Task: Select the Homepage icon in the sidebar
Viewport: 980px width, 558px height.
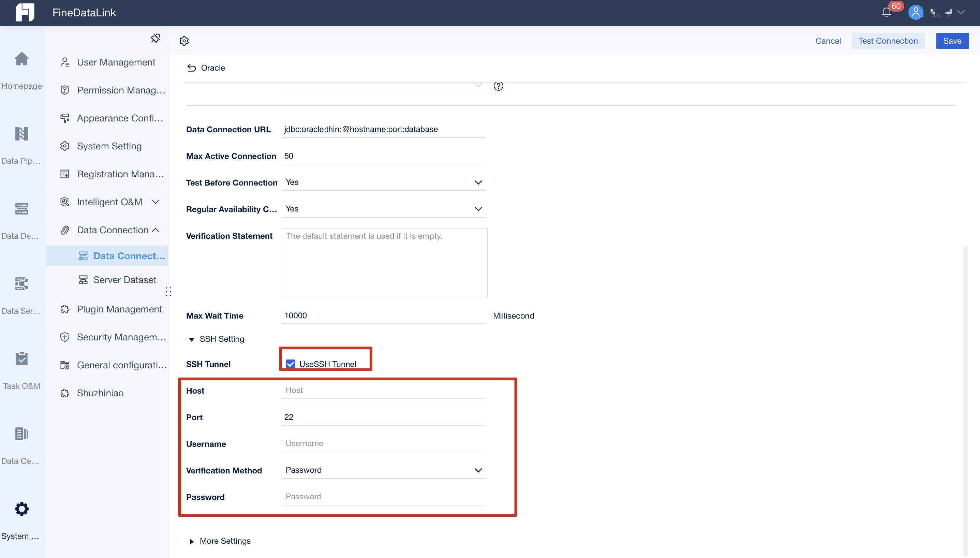Action: coord(21,59)
